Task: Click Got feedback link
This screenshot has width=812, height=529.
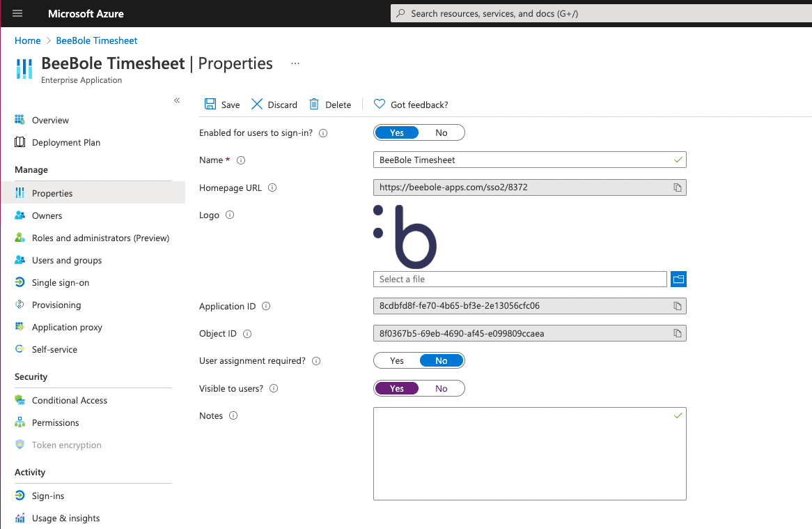Action: pos(411,105)
